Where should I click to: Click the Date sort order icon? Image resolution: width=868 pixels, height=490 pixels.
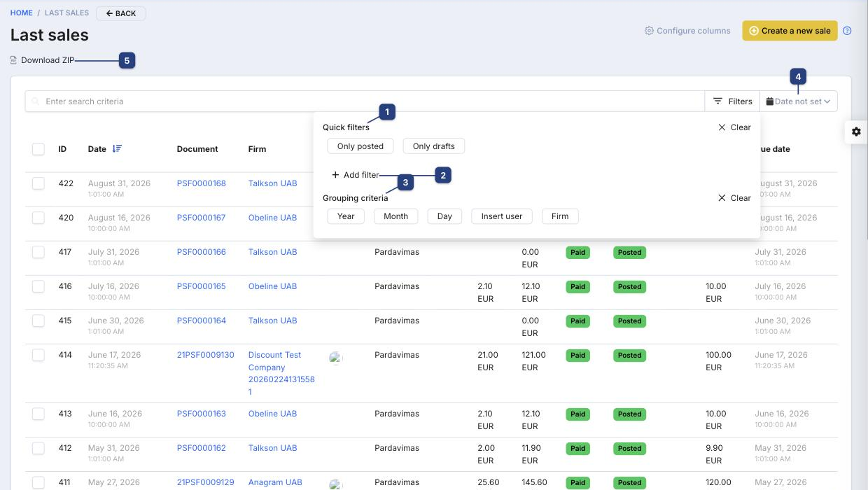tap(117, 148)
